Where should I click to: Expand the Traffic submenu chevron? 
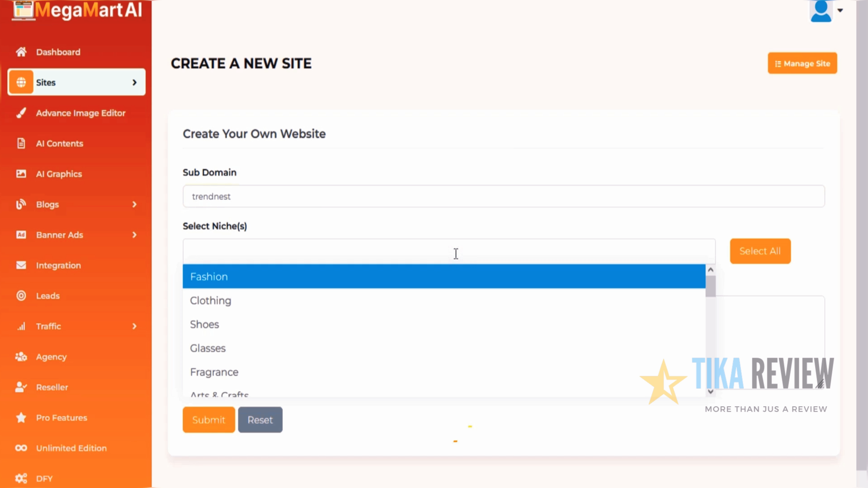(134, 326)
